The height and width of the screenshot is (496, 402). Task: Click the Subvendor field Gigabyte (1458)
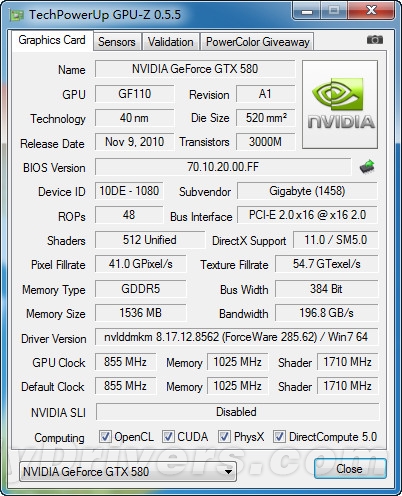pyautogui.click(x=307, y=191)
